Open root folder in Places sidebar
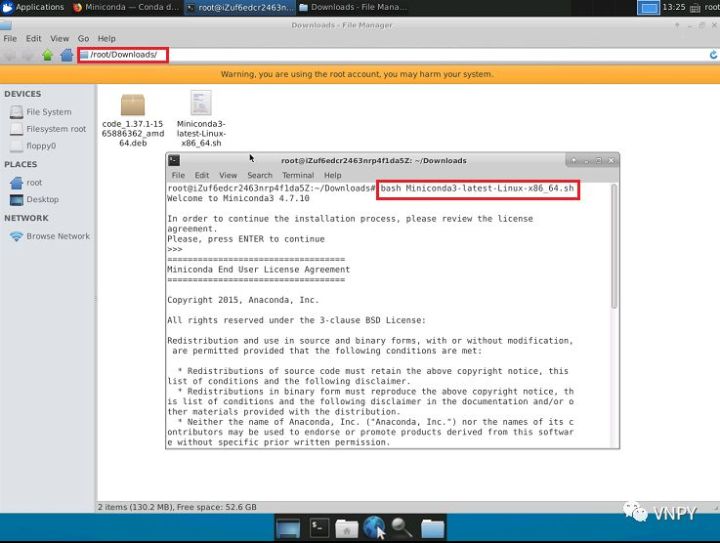720x543 pixels. [26, 183]
